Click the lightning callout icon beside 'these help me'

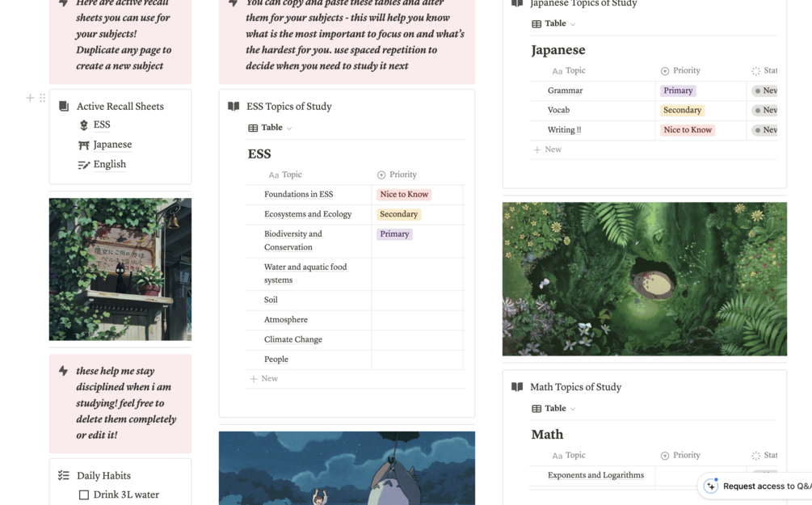pos(63,371)
